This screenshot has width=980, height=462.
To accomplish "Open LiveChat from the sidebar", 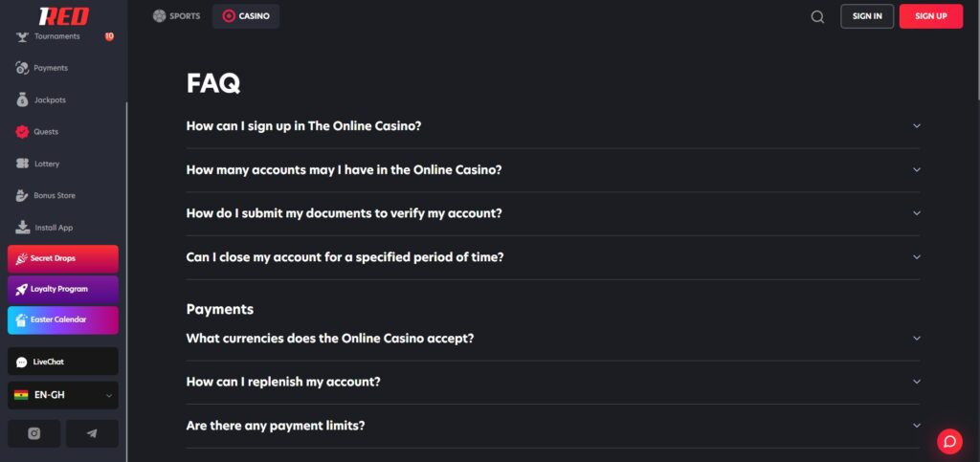I will point(63,362).
